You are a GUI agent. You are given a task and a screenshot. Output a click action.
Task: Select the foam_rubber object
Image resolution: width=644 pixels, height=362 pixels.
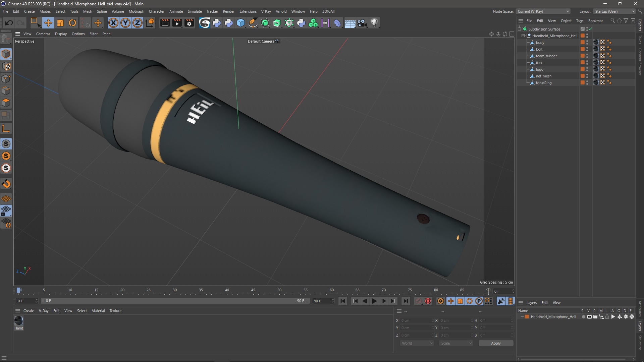pos(546,56)
